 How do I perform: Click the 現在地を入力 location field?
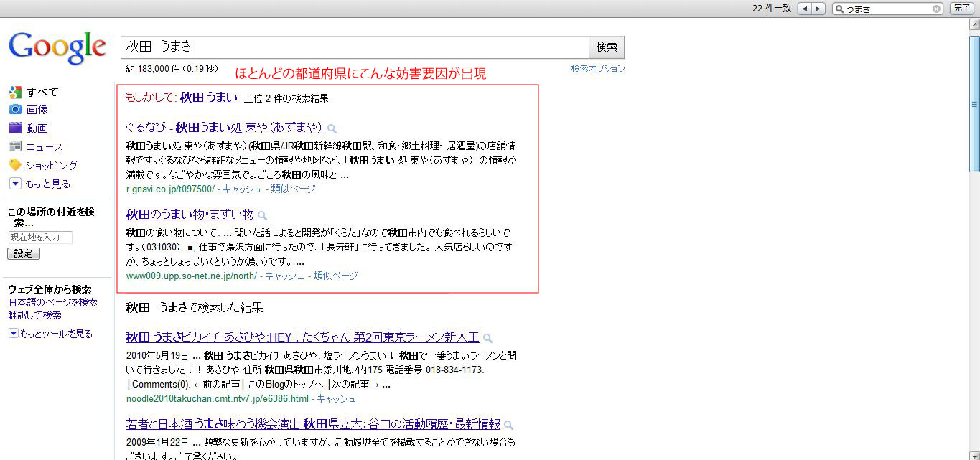point(40,237)
